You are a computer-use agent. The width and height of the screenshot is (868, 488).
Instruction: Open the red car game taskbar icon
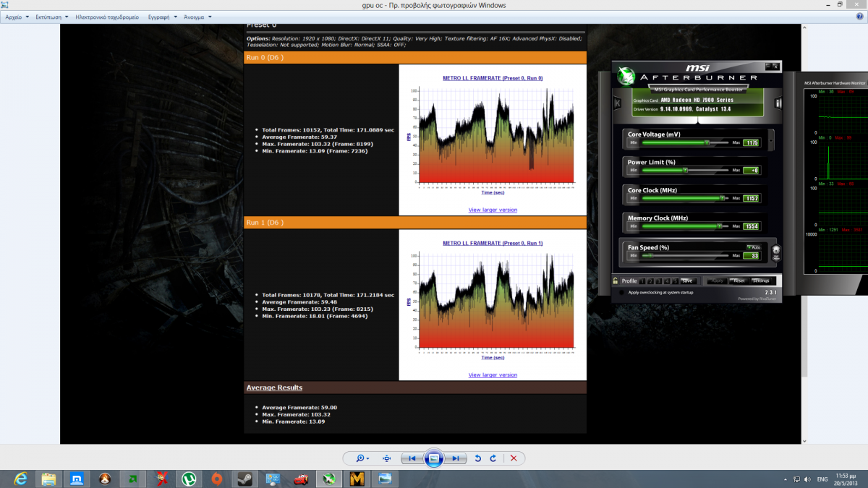(300, 479)
